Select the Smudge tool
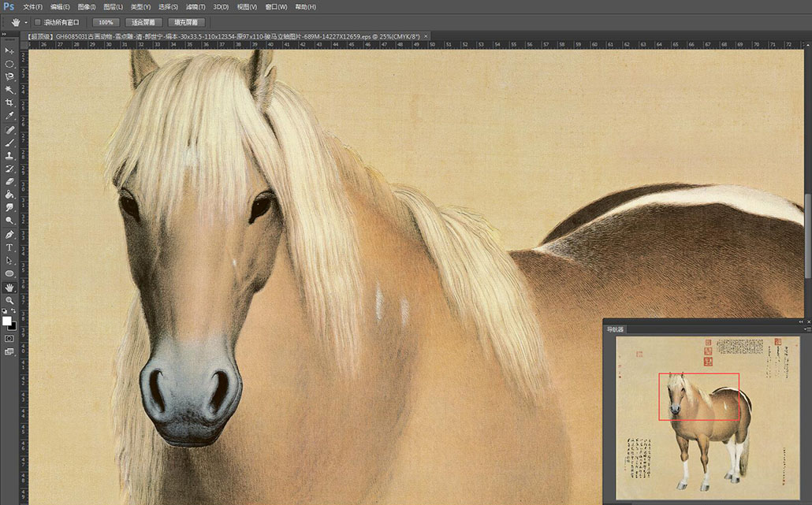Viewport: 812px width, 505px height. pyautogui.click(x=9, y=207)
